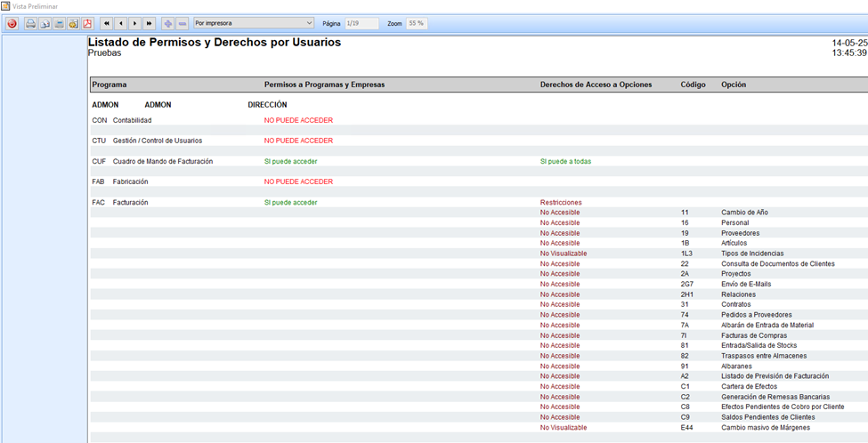Go to the previous page
This screenshot has height=443, width=868.
coord(121,23)
